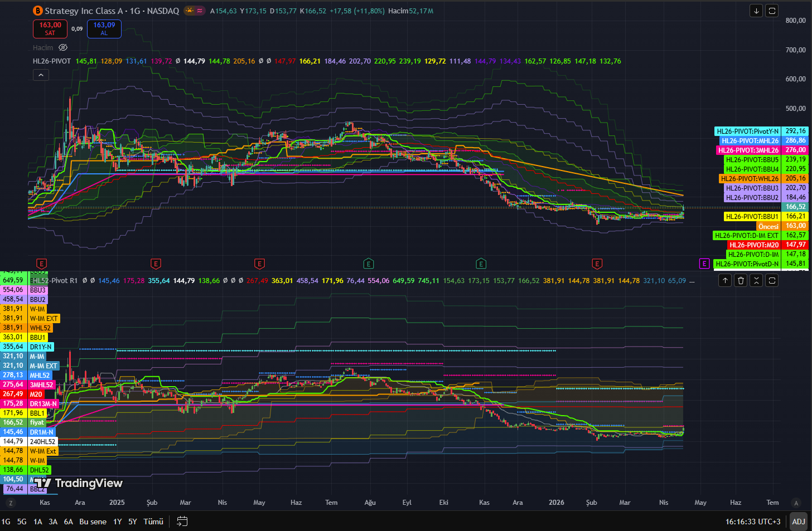
Task: Open the go-to-date calendar icon
Action: point(182,522)
